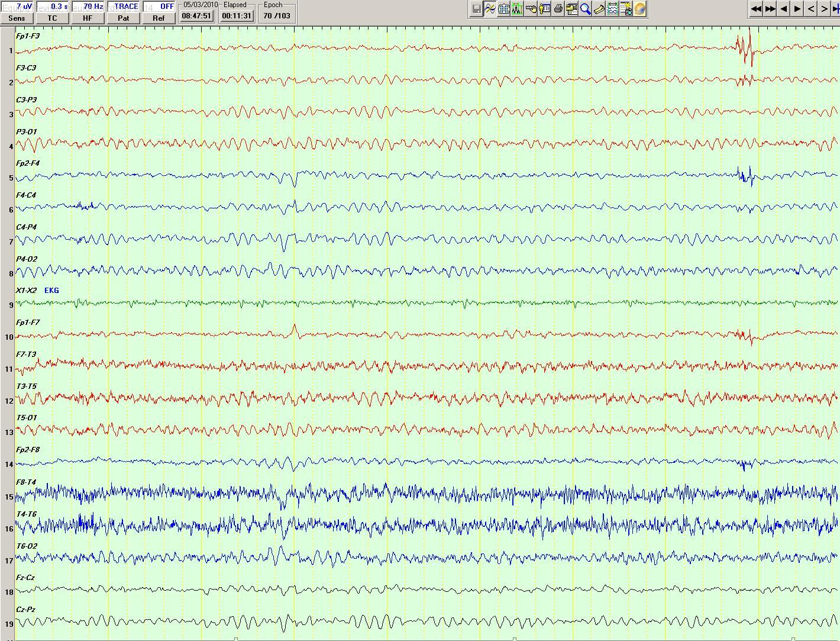Open the 3D head map icon
This screenshot has width=840, height=641.
(x=639, y=9)
